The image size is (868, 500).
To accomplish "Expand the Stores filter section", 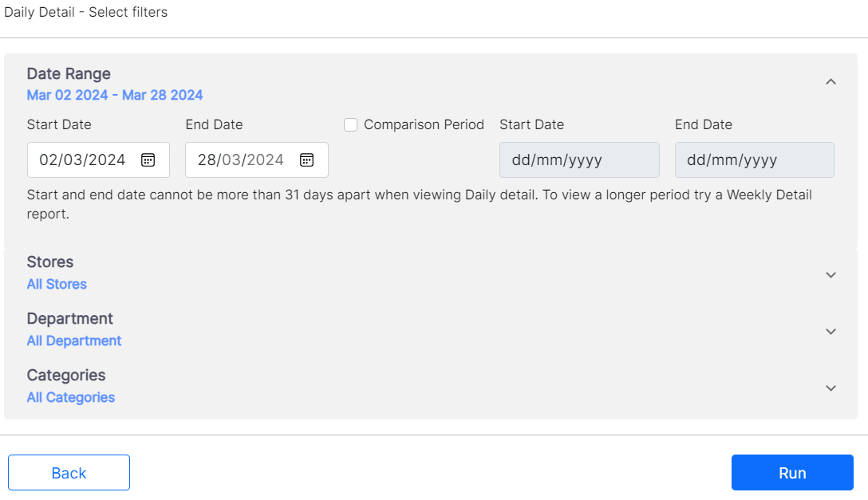I will click(831, 274).
